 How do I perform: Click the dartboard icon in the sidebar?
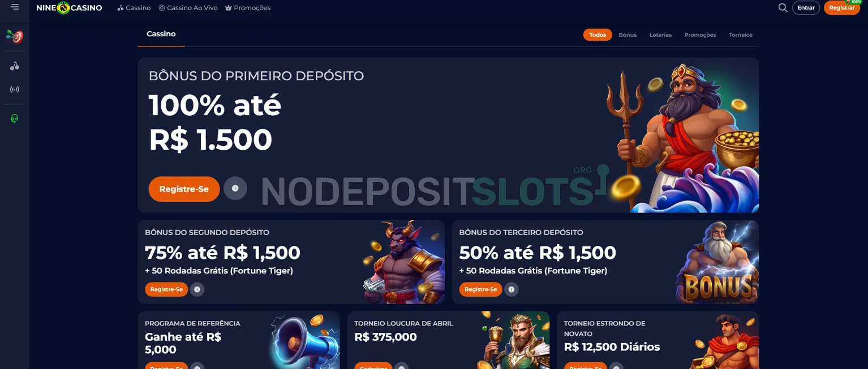coord(15,37)
